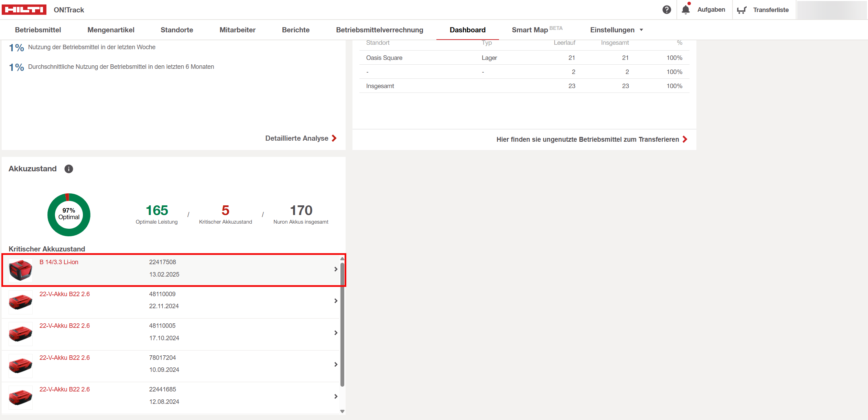Click scroll down arrow of battery list
Viewport: 868px width, 420px height.
(x=342, y=411)
